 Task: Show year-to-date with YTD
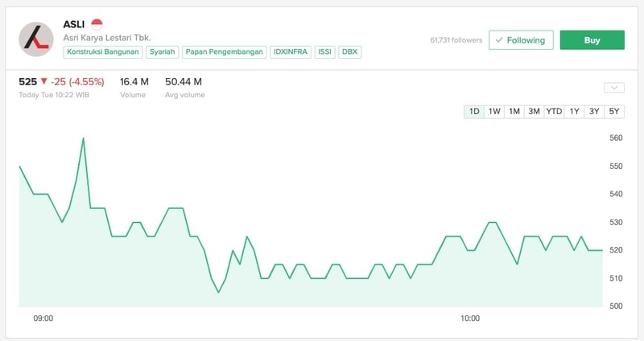point(554,112)
